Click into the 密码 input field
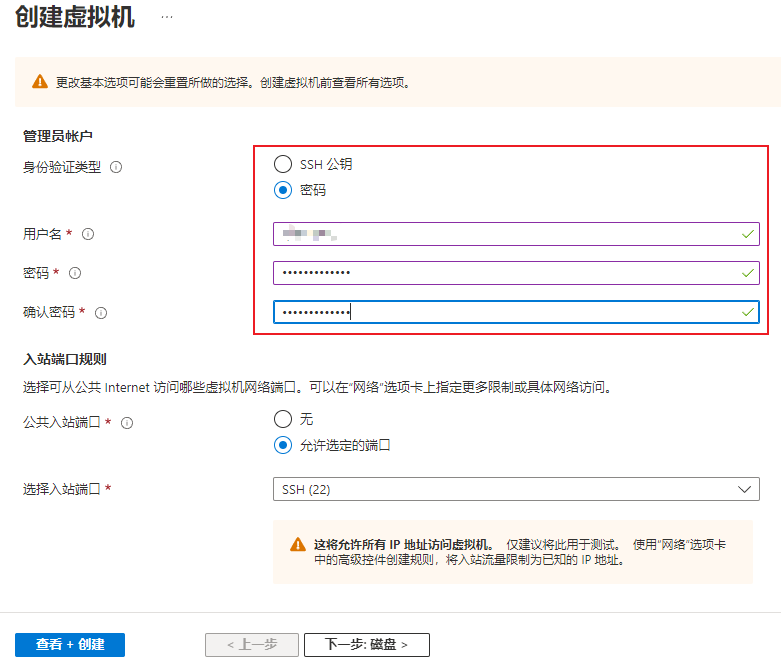Image resolution: width=781 pixels, height=667 pixels. (x=516, y=273)
